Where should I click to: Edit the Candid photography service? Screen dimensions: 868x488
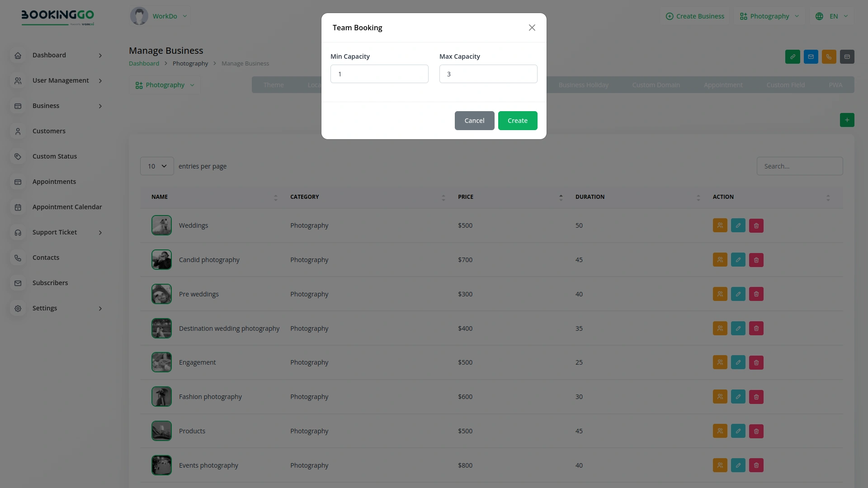(738, 259)
